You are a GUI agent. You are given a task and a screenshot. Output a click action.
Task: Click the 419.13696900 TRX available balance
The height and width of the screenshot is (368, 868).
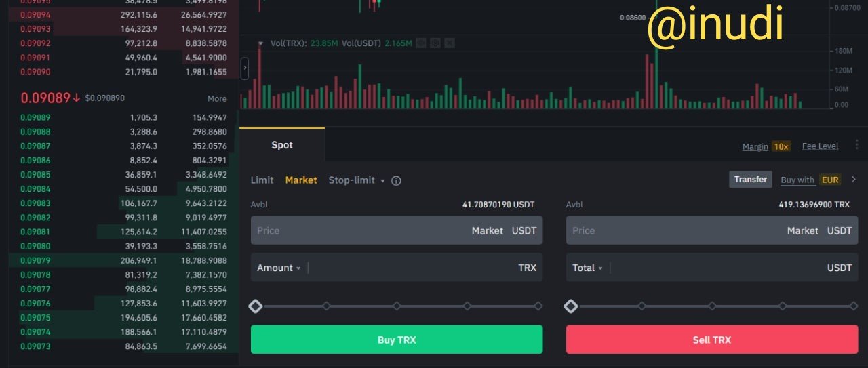click(x=814, y=204)
